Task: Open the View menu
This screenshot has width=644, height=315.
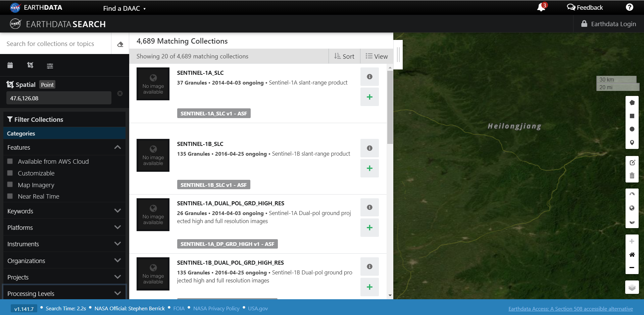Action: tap(377, 56)
